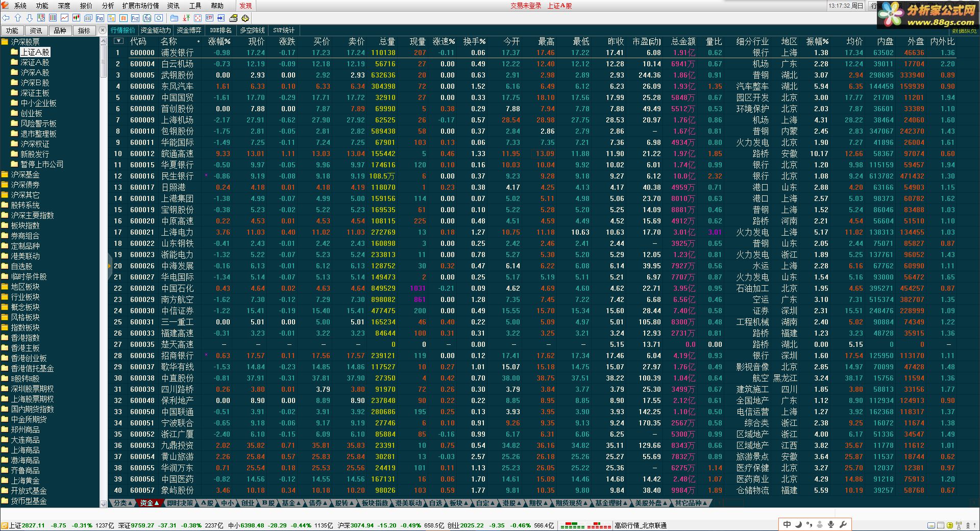Viewport: 980px width, 531px height.
Task: Click the red dotted-square toolbar icon
Action: [198, 18]
